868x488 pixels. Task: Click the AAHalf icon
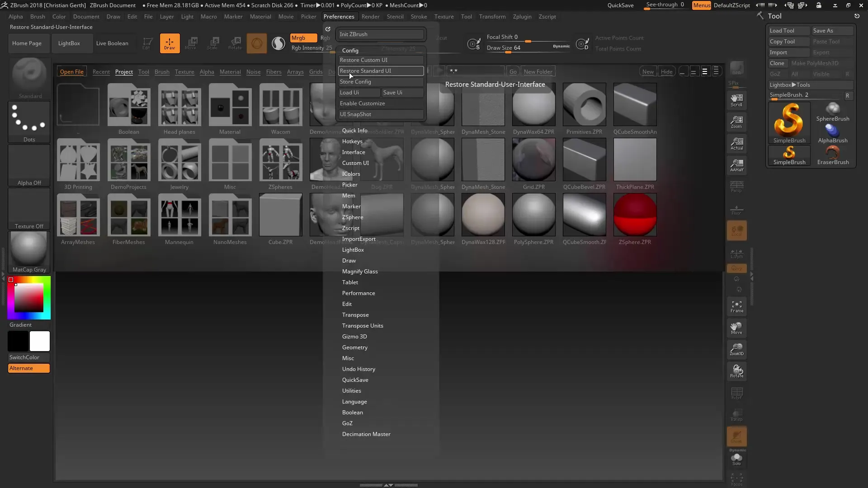[736, 165]
